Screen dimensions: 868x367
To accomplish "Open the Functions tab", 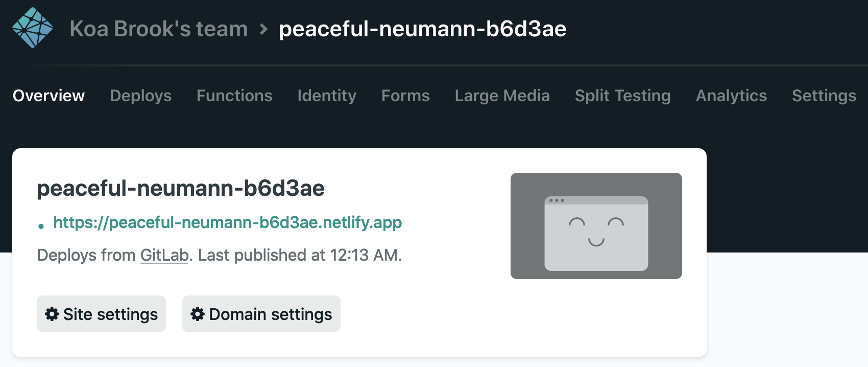I will click(234, 96).
